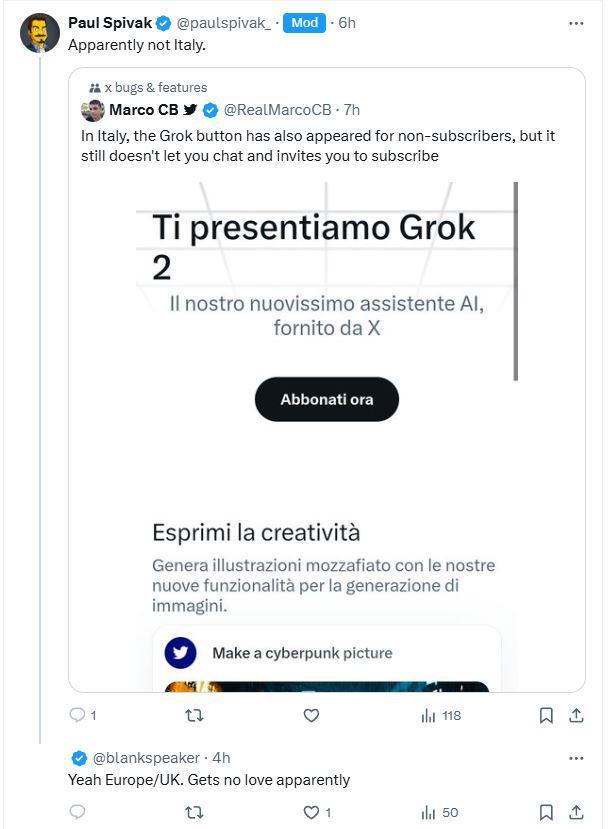The width and height of the screenshot is (612, 829).
Task: Open the @RealMarcoCB profile handle
Action: [277, 109]
